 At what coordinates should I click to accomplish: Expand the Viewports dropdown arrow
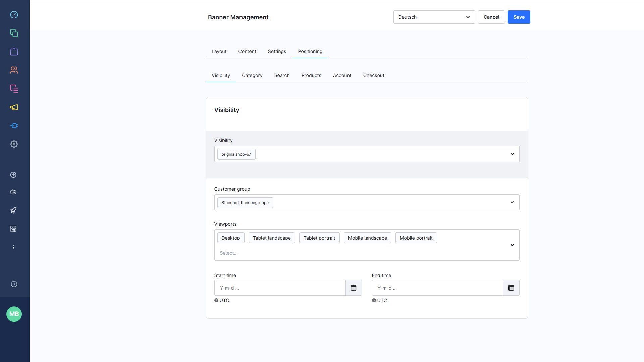coord(512,245)
